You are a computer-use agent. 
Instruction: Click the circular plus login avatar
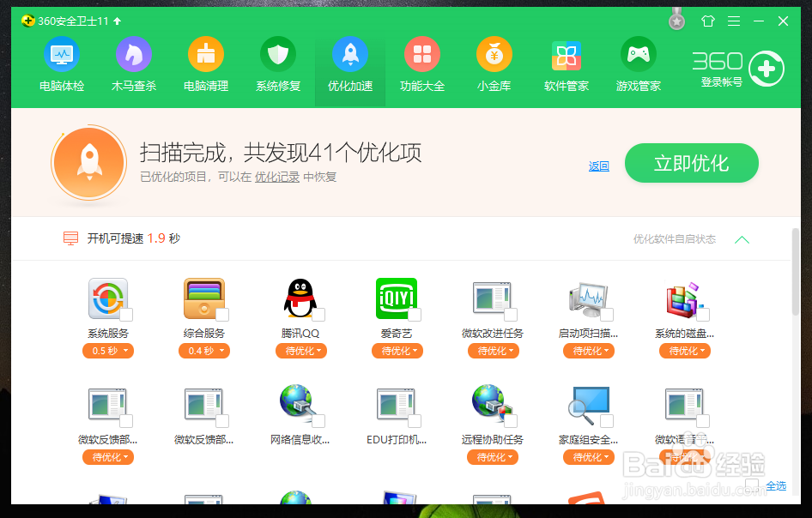(767, 69)
